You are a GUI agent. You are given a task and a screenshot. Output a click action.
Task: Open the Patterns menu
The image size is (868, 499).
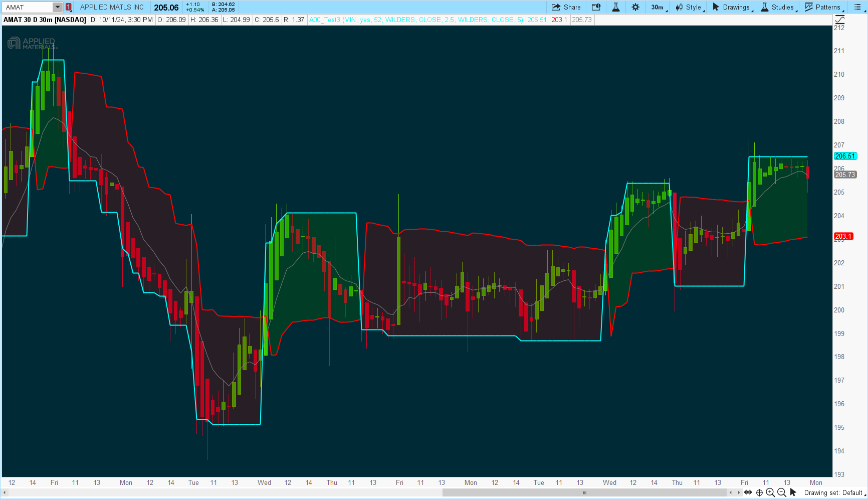pyautogui.click(x=823, y=7)
